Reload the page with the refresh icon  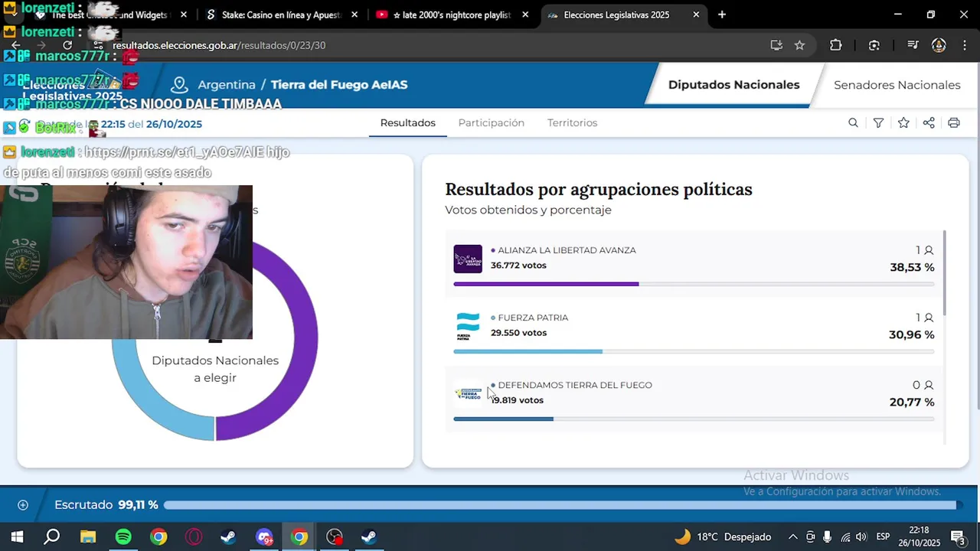tap(67, 45)
